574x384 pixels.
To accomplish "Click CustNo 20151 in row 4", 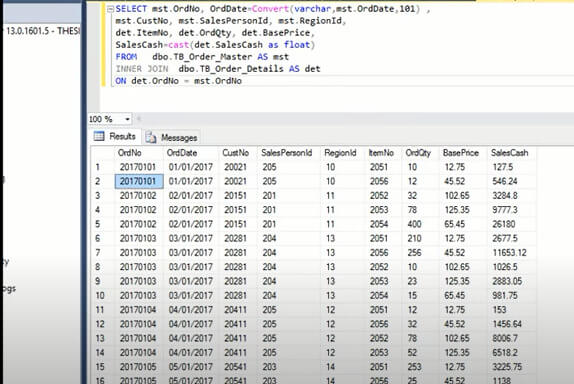I will click(235, 210).
